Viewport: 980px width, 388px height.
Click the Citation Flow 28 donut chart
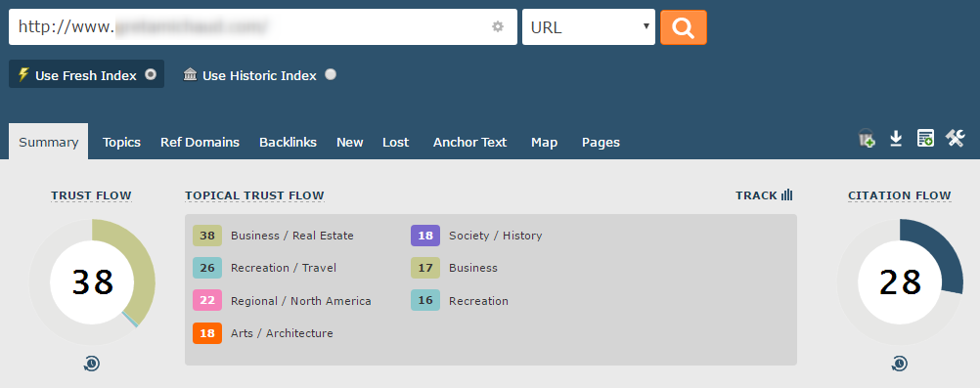tap(900, 281)
